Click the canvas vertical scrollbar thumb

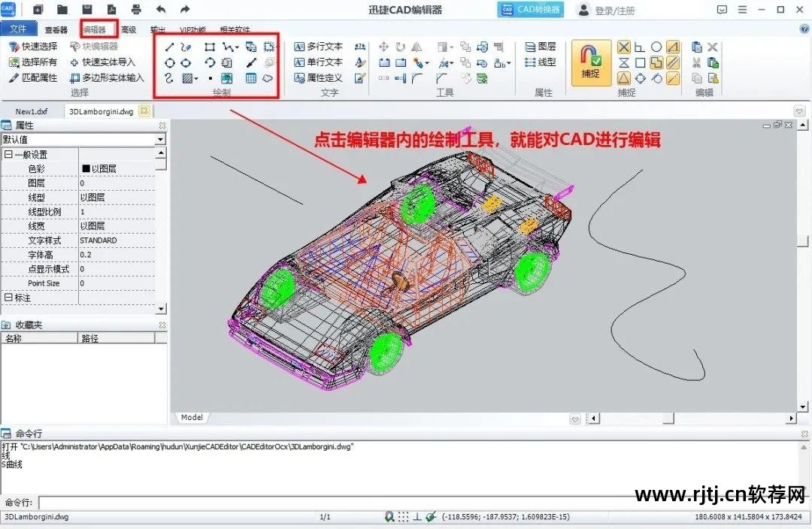(803, 241)
